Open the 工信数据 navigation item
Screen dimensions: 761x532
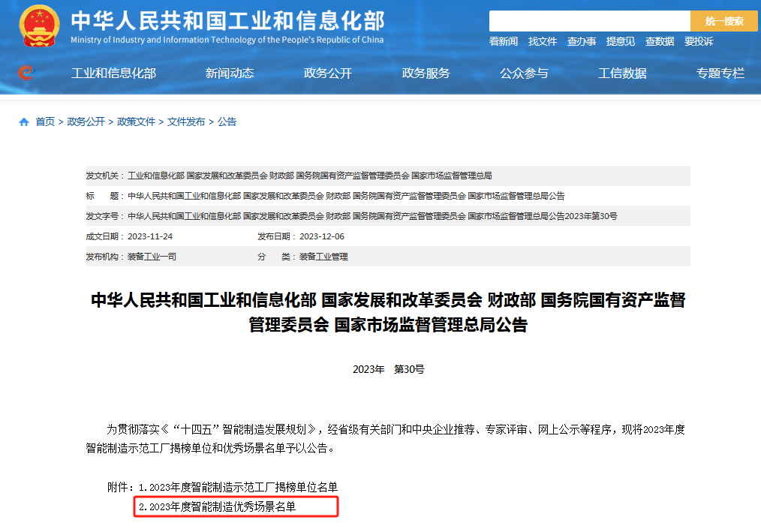[622, 73]
